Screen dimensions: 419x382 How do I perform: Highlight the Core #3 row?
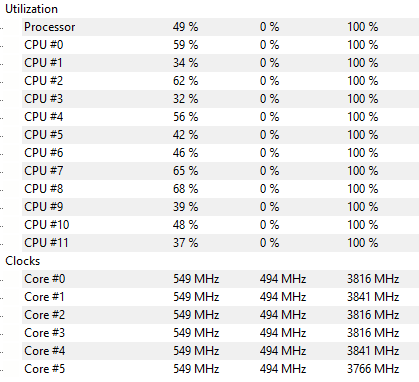point(220,333)
